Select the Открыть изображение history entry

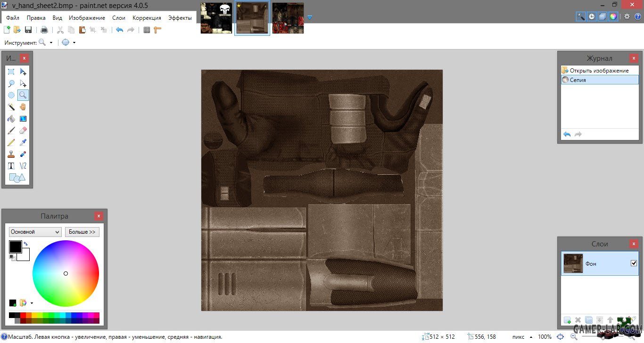(x=599, y=70)
